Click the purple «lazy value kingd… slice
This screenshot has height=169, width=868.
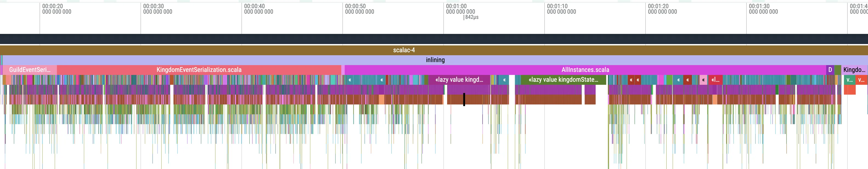(x=459, y=80)
